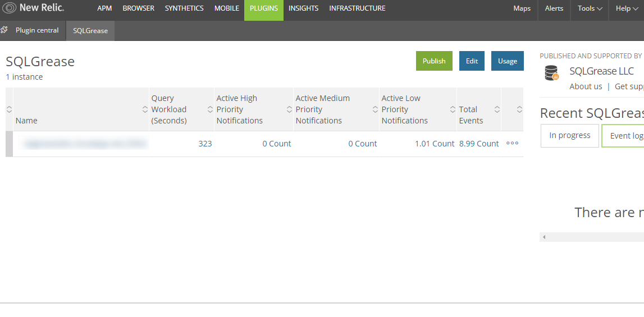Sort by Active Medium Priority Notifications arrows
The image size is (644, 317).
375,109
